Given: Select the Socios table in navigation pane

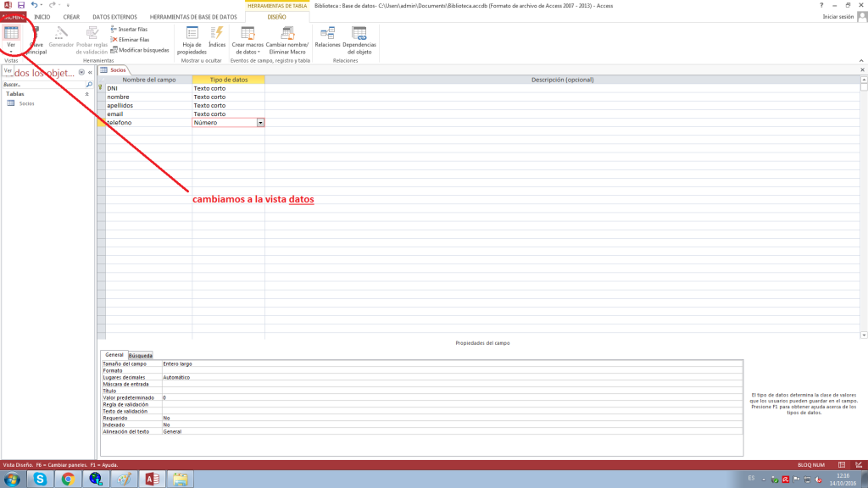Looking at the screenshot, I should [x=27, y=103].
